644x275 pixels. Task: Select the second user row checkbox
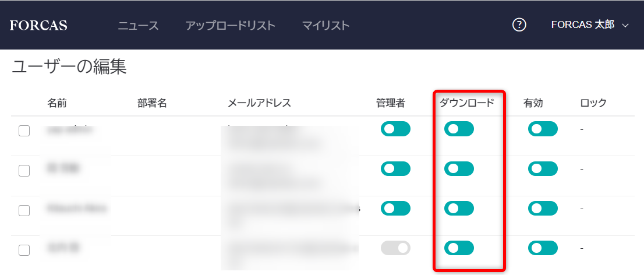[24, 171]
